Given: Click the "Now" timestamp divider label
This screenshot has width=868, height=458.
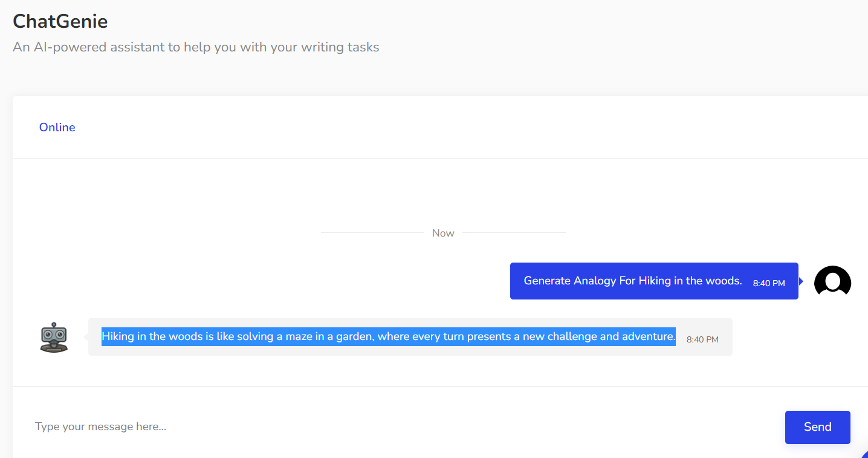Looking at the screenshot, I should click(443, 233).
